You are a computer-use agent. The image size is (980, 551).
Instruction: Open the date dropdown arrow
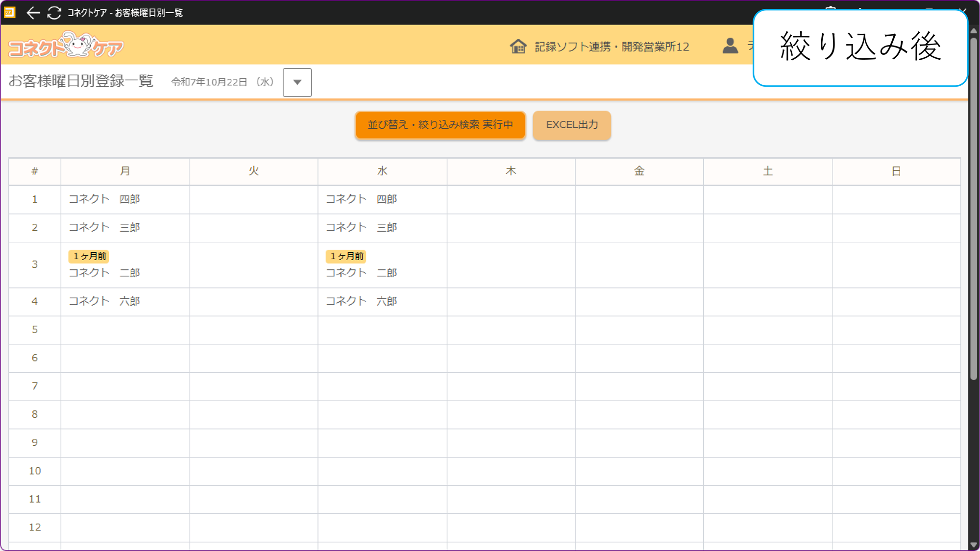coord(297,82)
